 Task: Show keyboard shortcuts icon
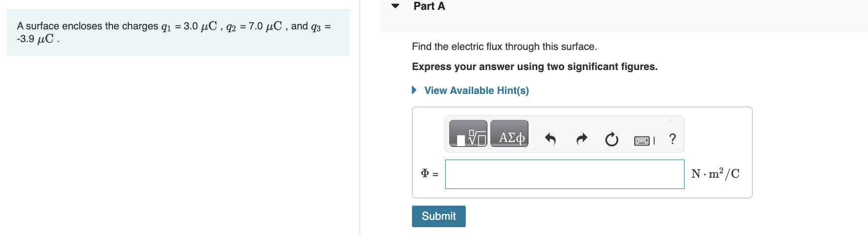tap(642, 141)
